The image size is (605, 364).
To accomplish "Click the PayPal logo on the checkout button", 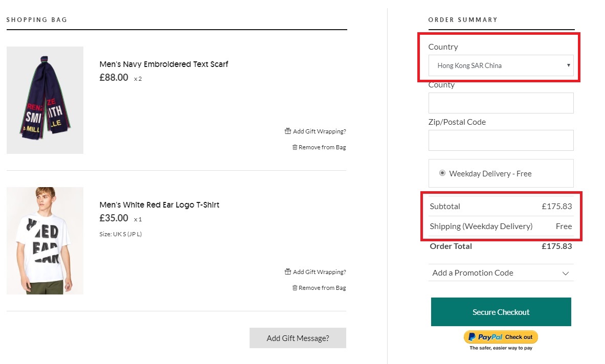I will [483, 337].
